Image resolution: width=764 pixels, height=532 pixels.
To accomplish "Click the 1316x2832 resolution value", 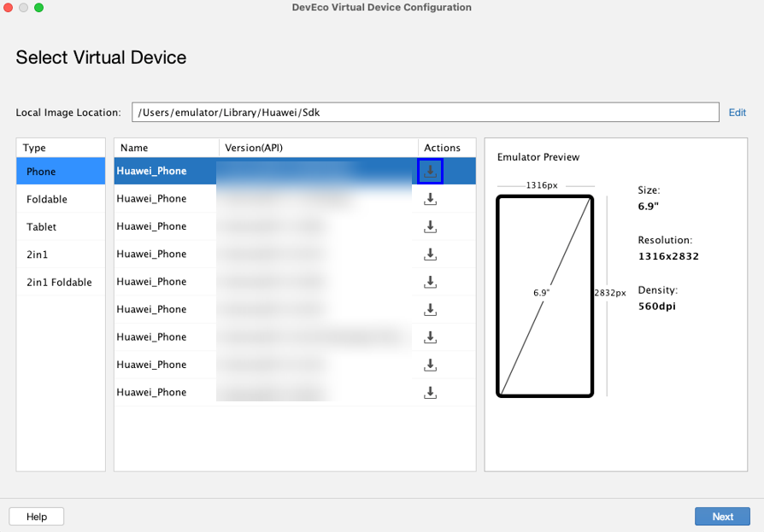I will (668, 256).
